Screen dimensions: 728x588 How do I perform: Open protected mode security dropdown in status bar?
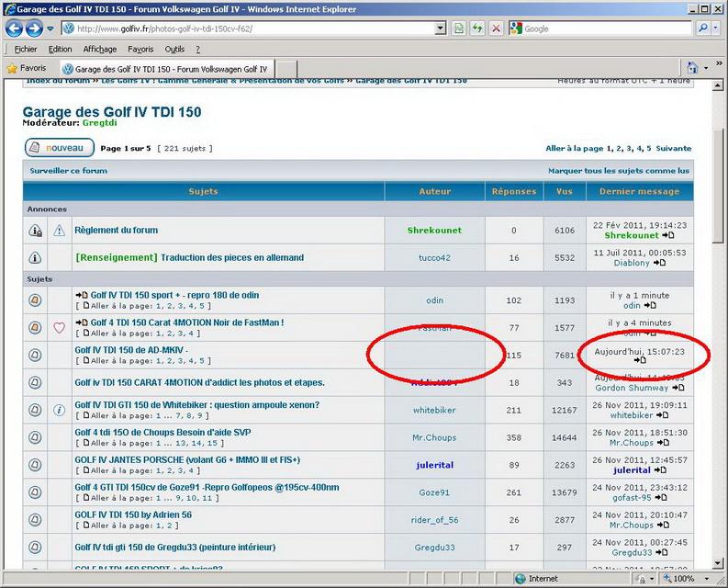click(x=652, y=579)
